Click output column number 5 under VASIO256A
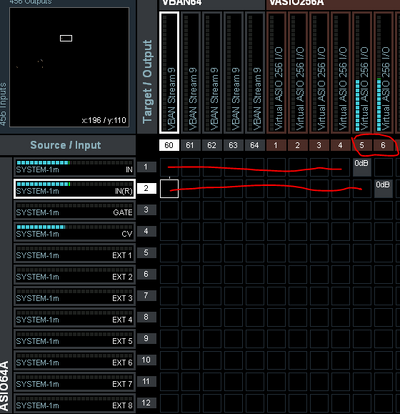Viewport: 400px width, 414px height. click(362, 145)
